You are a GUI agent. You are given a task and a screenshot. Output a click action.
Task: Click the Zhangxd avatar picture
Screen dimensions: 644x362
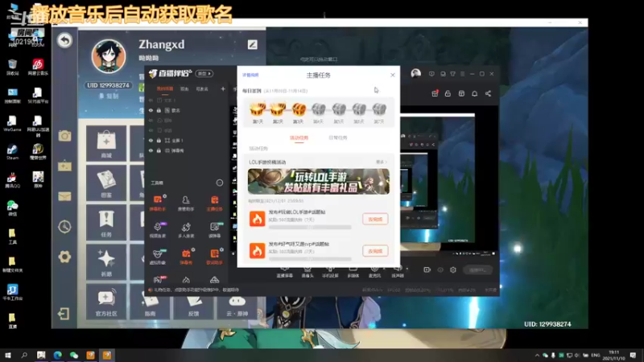[x=109, y=56]
